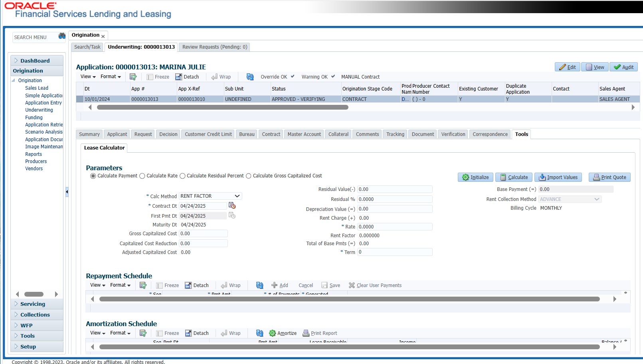643x364 pixels.
Task: Expand the Collections section
Action: point(16,315)
